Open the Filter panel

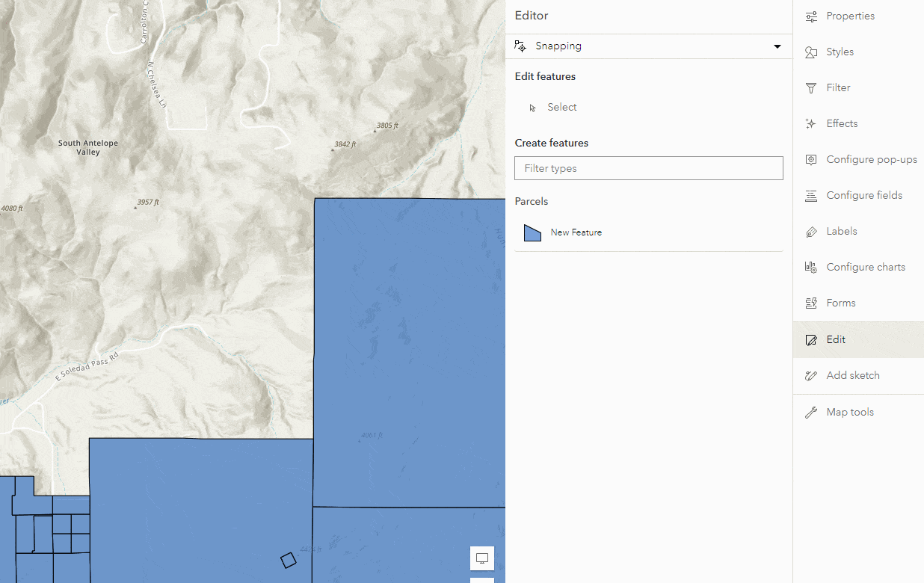(837, 87)
